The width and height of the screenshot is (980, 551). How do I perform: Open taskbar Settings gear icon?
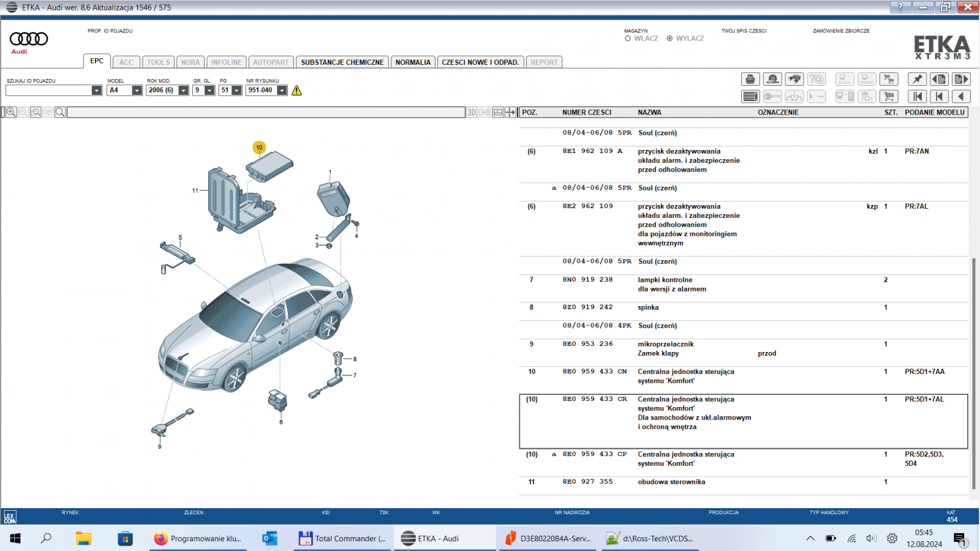point(892,538)
